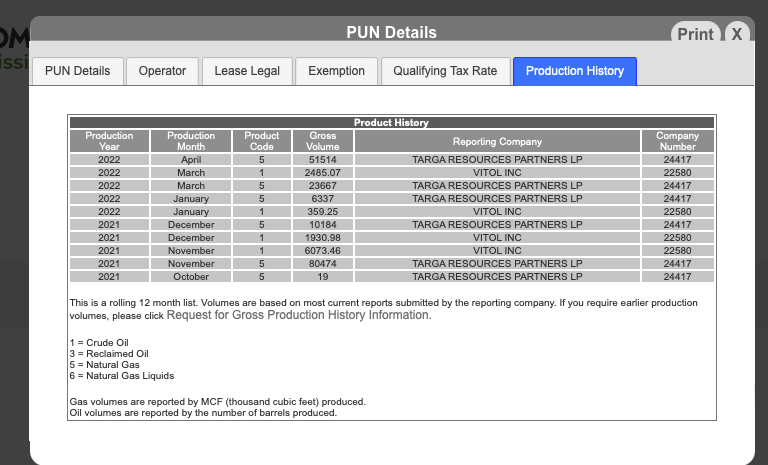View the Qualifying Tax Rate tab
Viewport: 768px width, 465px height.
pos(445,71)
